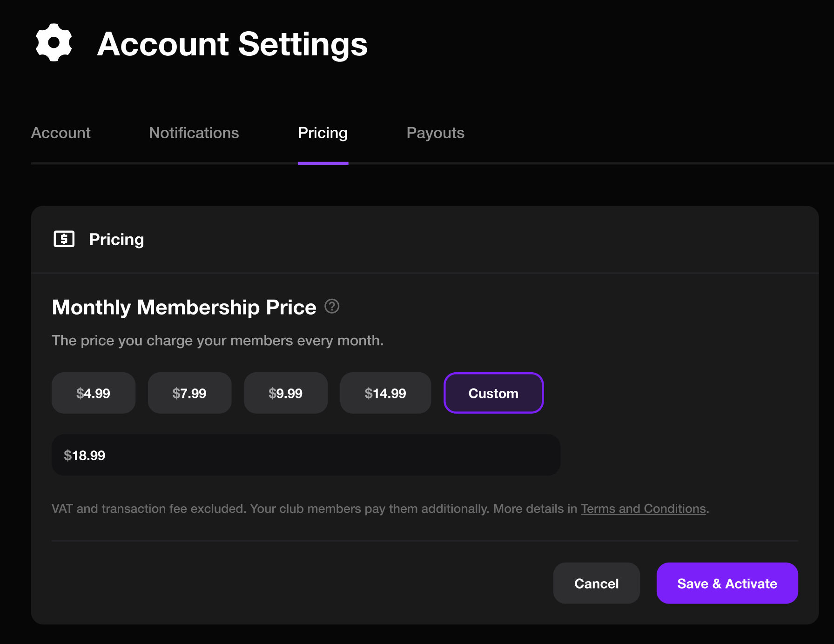Viewport: 834px width, 644px height.
Task: Toggle the Custom price option
Action: pos(493,393)
